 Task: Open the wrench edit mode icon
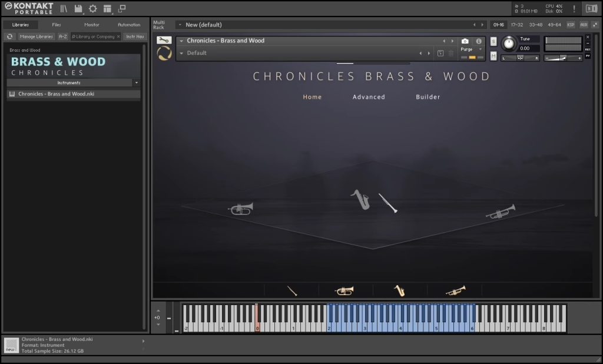click(164, 40)
